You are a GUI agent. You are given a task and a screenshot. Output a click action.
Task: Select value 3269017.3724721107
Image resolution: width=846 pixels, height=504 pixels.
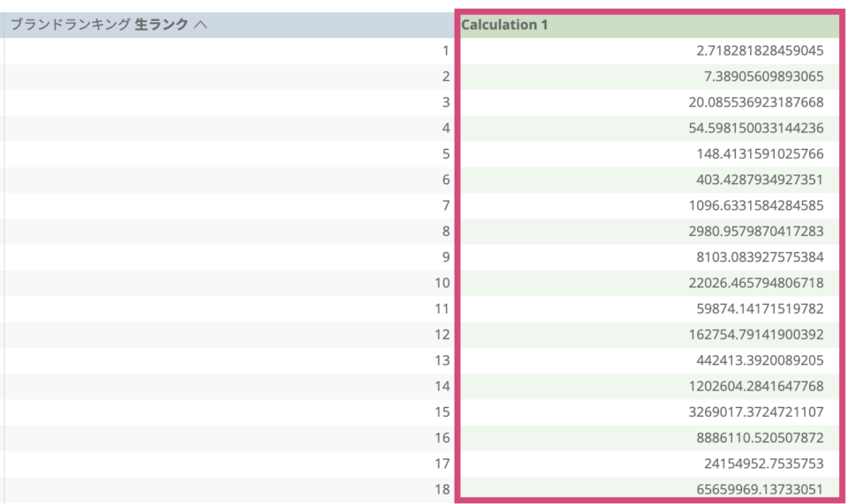pyautogui.click(x=756, y=412)
